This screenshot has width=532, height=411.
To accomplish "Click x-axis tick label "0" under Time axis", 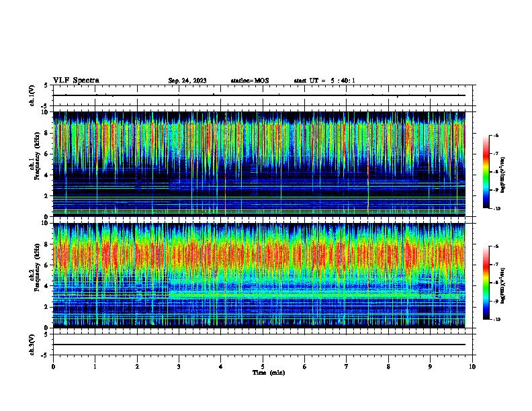I will pyautogui.click(x=53, y=367).
